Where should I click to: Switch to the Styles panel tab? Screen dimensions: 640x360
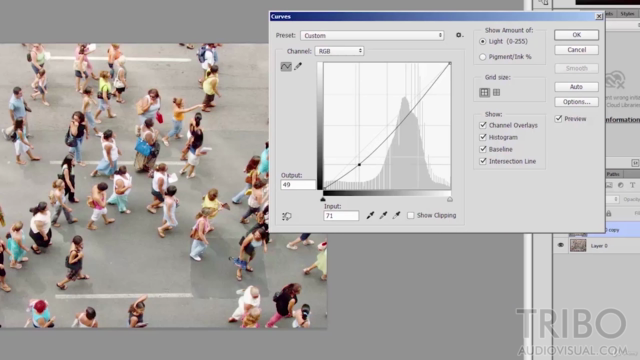[627, 13]
